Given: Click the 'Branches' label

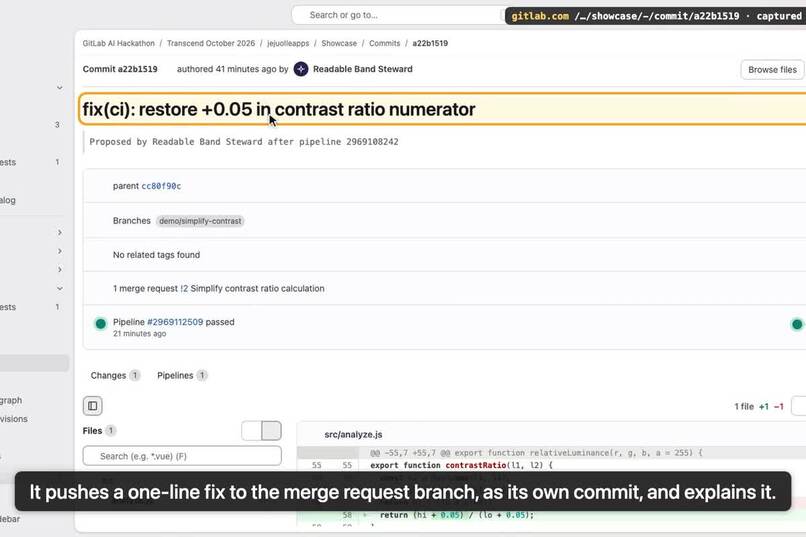Looking at the screenshot, I should click(x=132, y=221).
